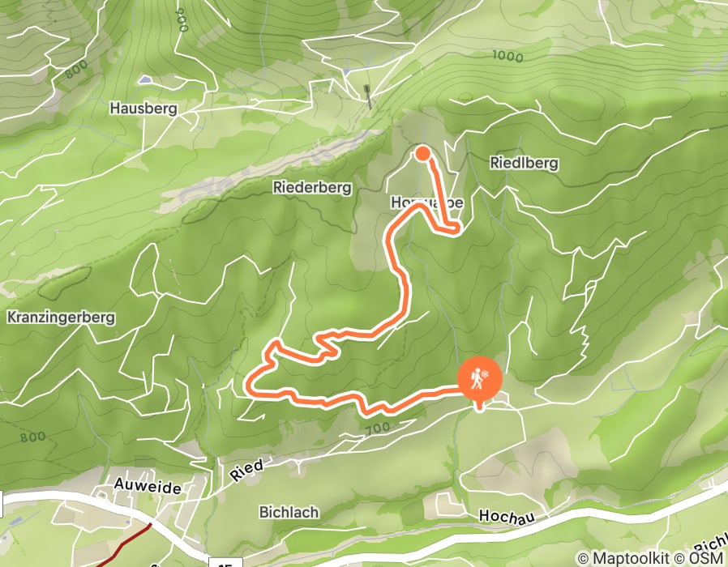Click the road number 15 shield
Image resolution: width=728 pixels, height=567 pixels.
(x=225, y=562)
